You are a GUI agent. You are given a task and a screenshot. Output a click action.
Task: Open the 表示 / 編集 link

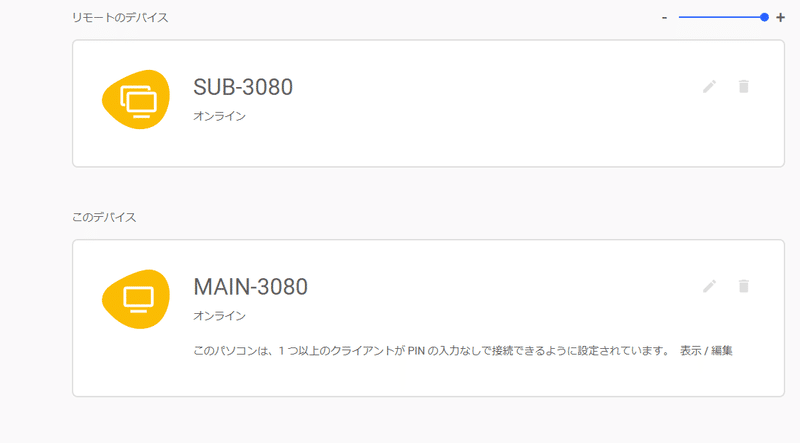click(706, 351)
